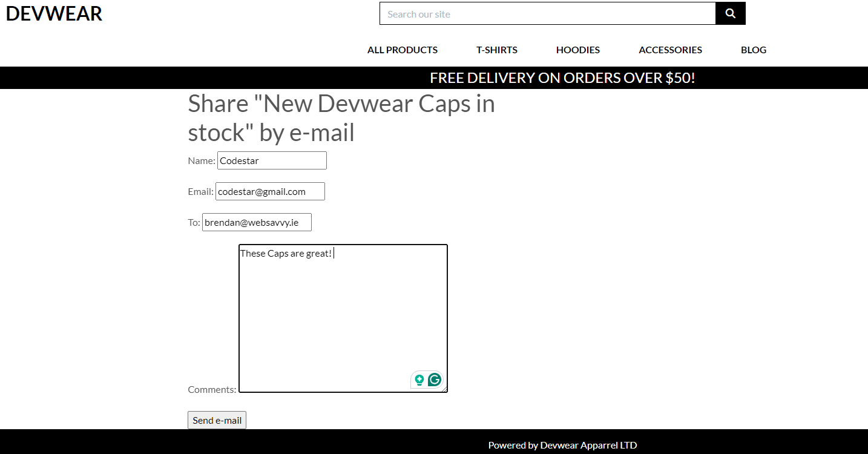868x454 pixels.
Task: Click the Share by e-mail heading
Action: [341, 118]
